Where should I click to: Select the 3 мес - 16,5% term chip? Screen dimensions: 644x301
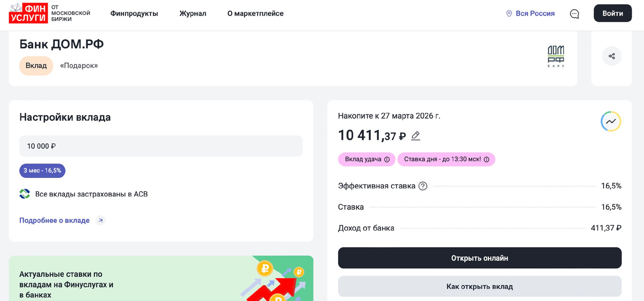(42, 170)
